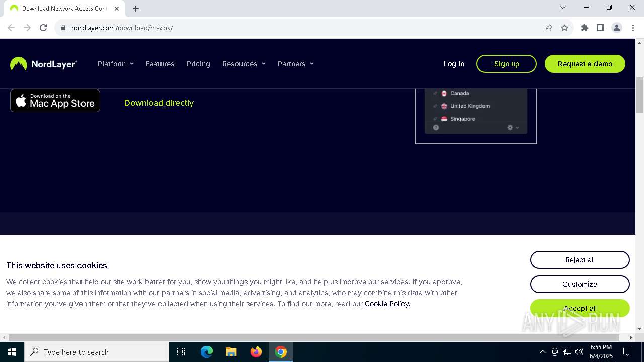The width and height of the screenshot is (644, 362).
Task: Open the Cookie Policy link
Action: coord(387,304)
